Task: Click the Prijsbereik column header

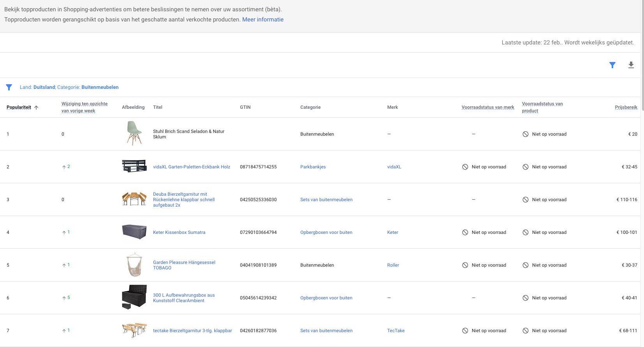Action: (626, 107)
